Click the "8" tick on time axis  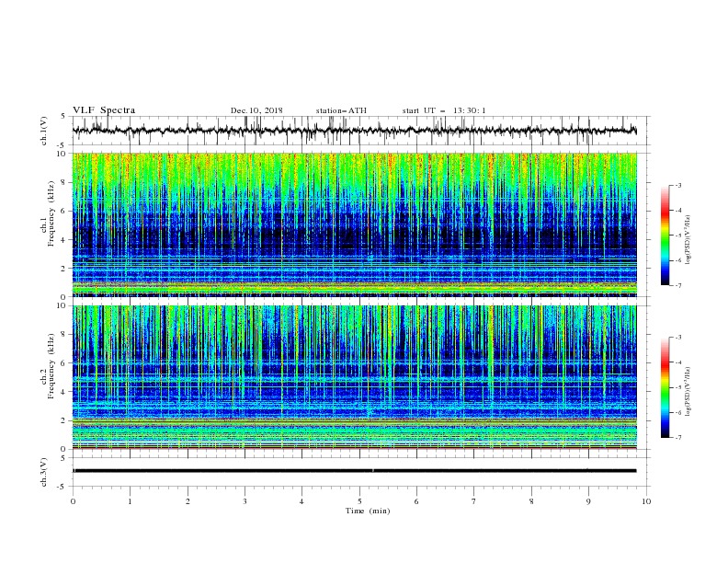(x=531, y=501)
